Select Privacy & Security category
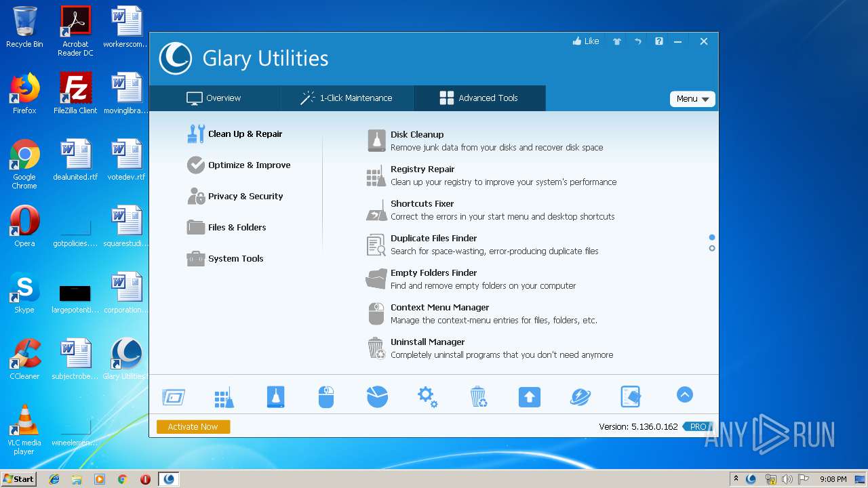 point(235,196)
